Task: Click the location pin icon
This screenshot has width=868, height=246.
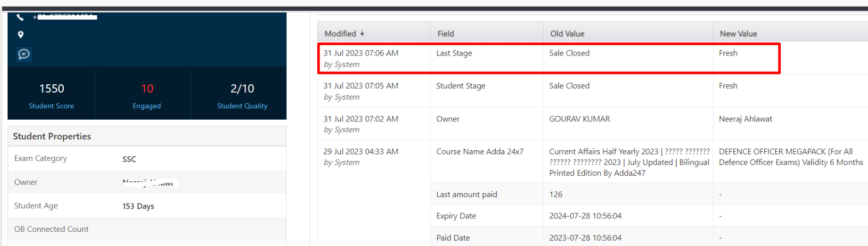Action: pos(21,35)
